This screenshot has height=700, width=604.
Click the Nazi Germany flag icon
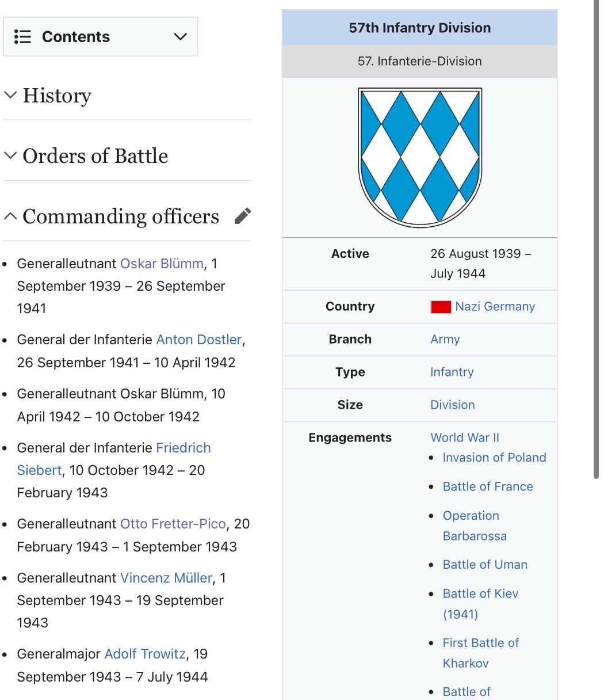[441, 307]
